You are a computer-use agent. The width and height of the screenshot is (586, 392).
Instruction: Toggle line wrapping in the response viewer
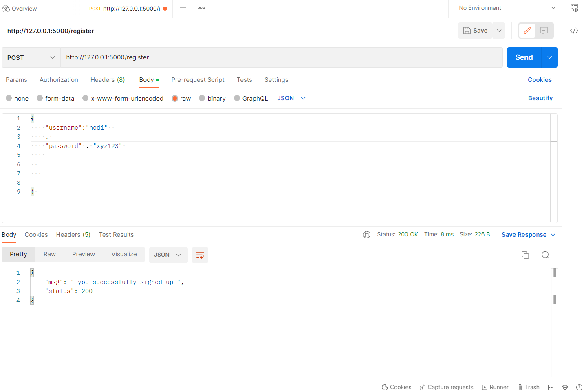pyautogui.click(x=200, y=254)
